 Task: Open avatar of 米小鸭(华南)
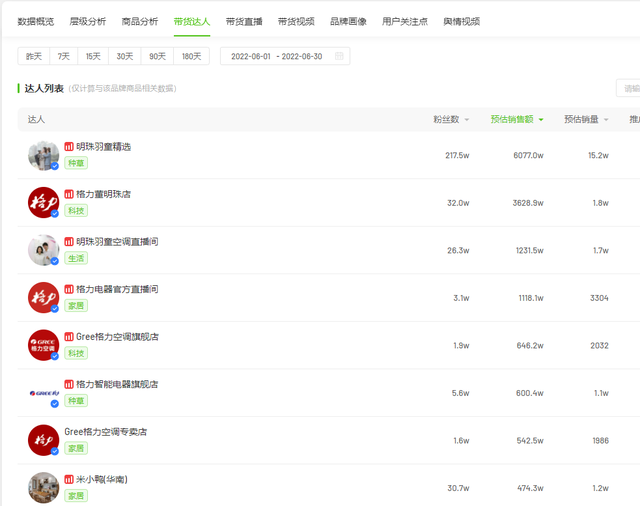click(x=43, y=488)
